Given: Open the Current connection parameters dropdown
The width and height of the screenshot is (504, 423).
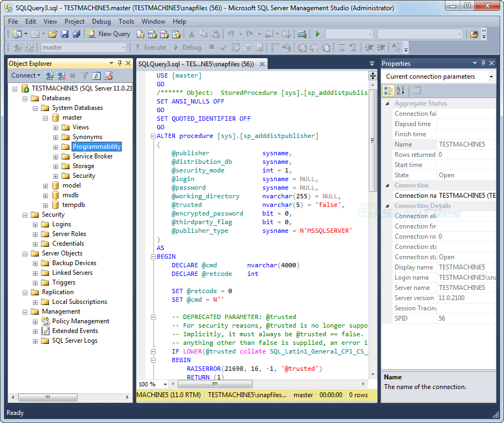Looking at the screenshot, I should click(491, 77).
